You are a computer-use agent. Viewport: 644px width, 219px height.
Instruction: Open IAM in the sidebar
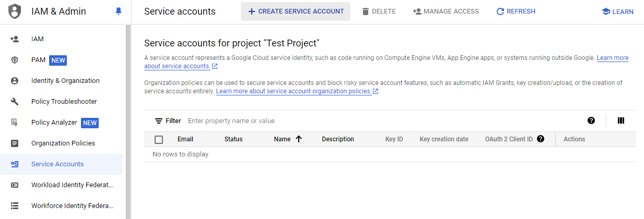click(x=38, y=39)
